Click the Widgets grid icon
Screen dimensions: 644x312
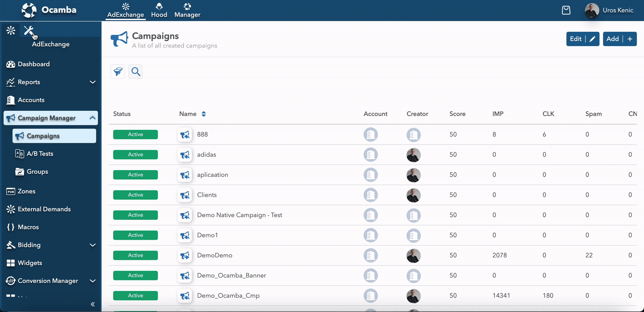[x=11, y=263]
